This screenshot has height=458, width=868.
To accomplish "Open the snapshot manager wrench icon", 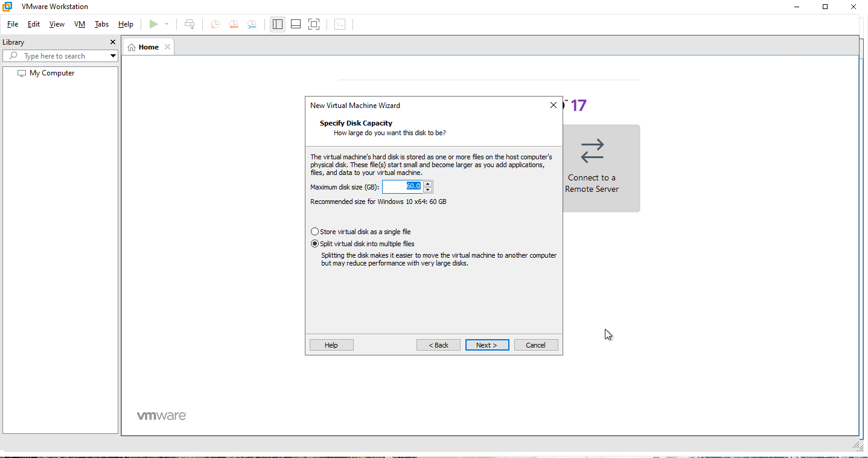I will [252, 24].
